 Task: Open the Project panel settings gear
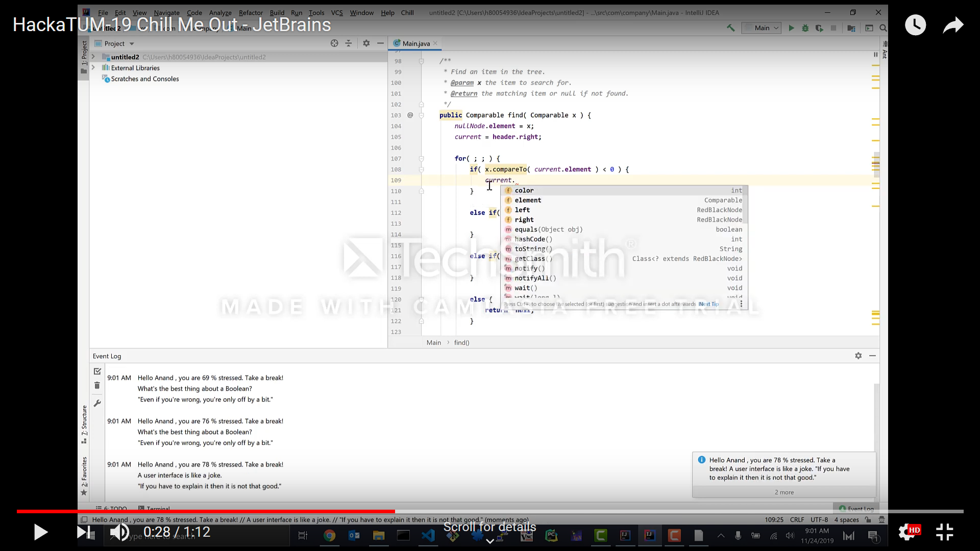[x=366, y=43]
